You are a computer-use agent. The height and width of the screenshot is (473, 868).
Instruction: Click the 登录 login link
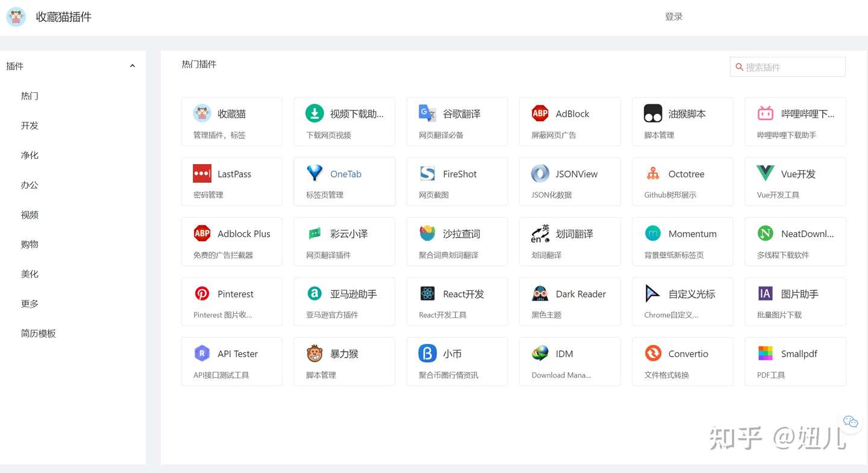click(673, 17)
